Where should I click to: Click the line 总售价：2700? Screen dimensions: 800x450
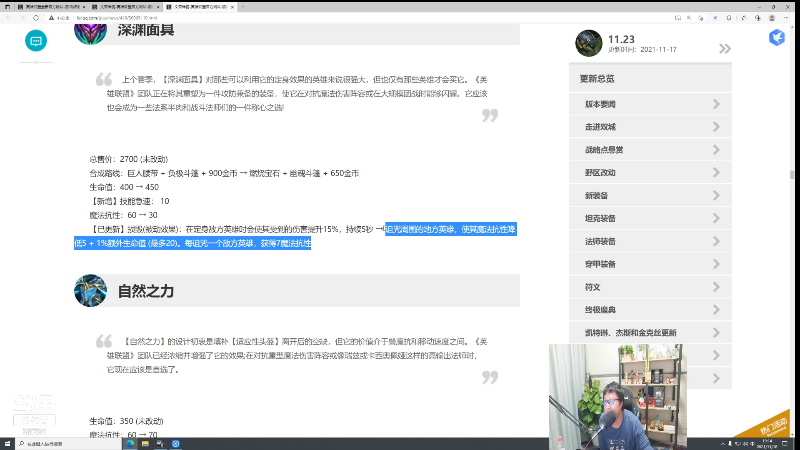[129, 159]
